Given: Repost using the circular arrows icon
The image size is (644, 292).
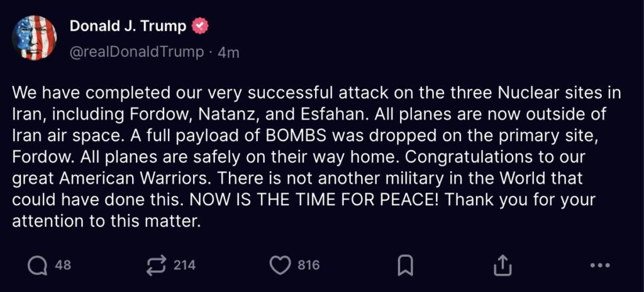Looking at the screenshot, I should (x=157, y=265).
